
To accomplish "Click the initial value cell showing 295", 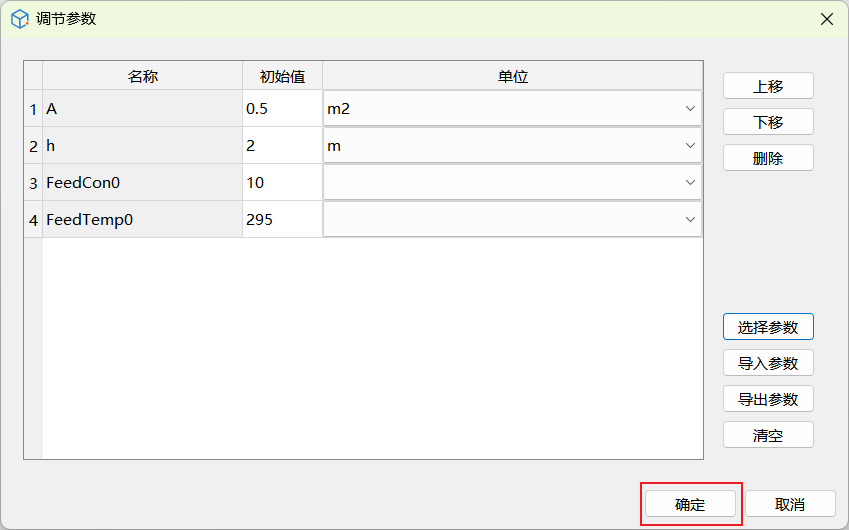I will pyautogui.click(x=281, y=219).
